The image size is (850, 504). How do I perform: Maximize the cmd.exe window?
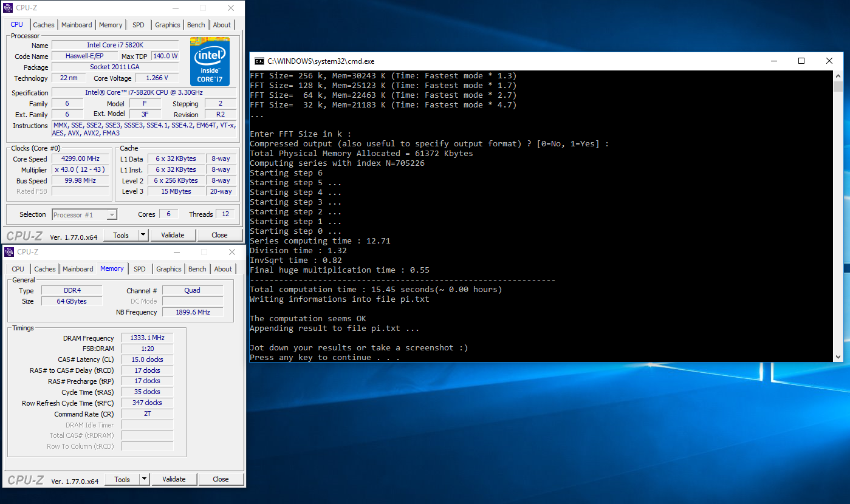coord(801,61)
